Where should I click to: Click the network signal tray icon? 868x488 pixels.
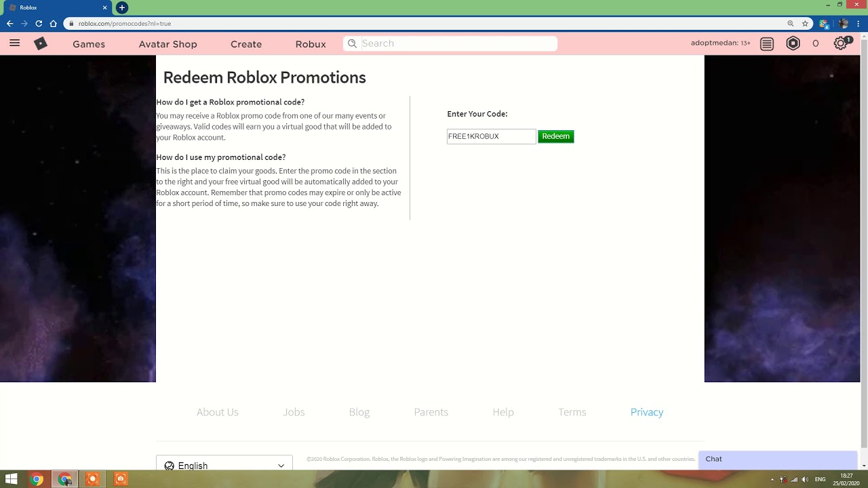[794, 479]
